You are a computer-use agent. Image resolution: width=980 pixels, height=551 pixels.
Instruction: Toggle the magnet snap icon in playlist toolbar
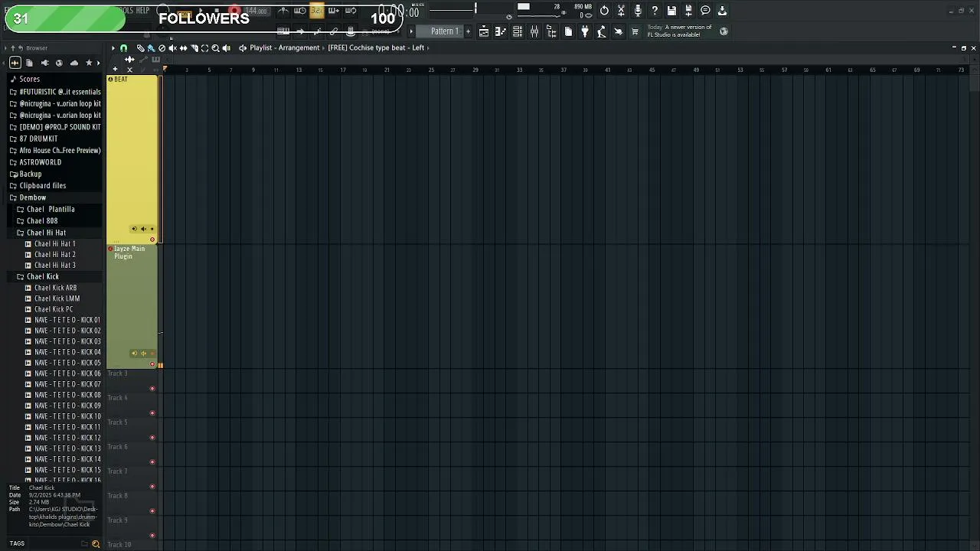(x=124, y=48)
